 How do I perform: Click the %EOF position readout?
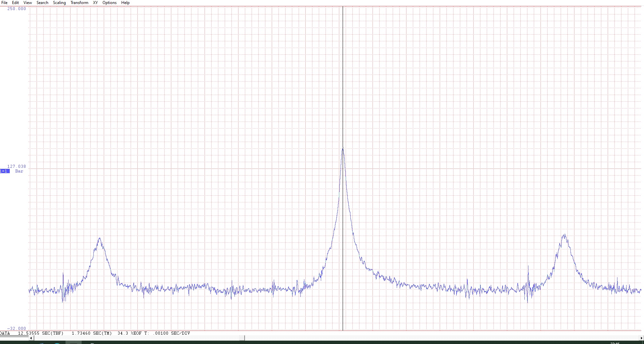coord(129,333)
